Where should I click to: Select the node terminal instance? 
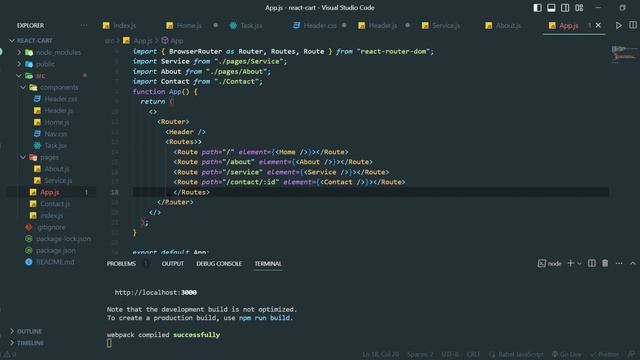549,264
